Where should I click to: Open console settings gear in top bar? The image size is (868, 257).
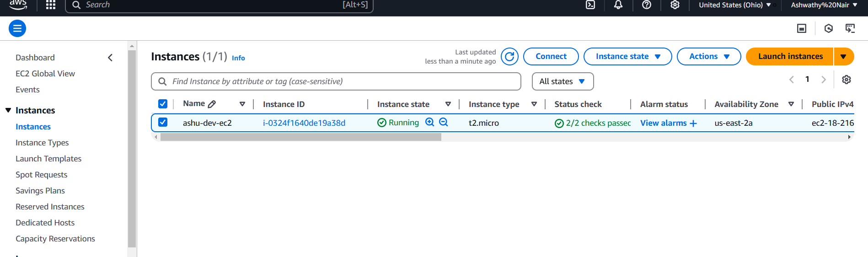tap(675, 5)
